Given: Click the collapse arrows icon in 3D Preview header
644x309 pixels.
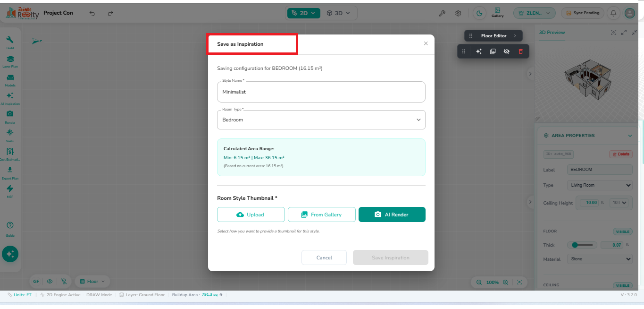Looking at the screenshot, I should tap(634, 32).
